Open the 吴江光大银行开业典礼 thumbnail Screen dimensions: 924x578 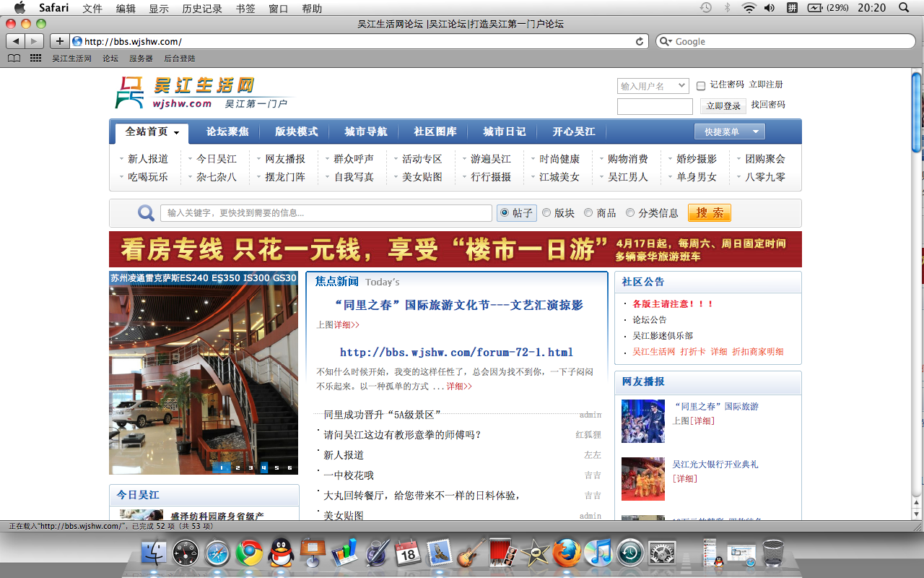click(x=643, y=479)
